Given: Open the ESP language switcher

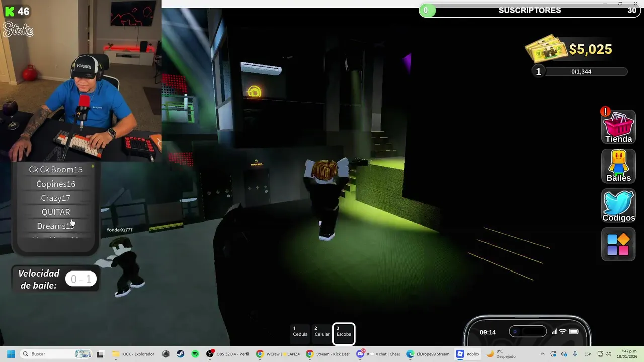Looking at the screenshot, I should 587,354.
